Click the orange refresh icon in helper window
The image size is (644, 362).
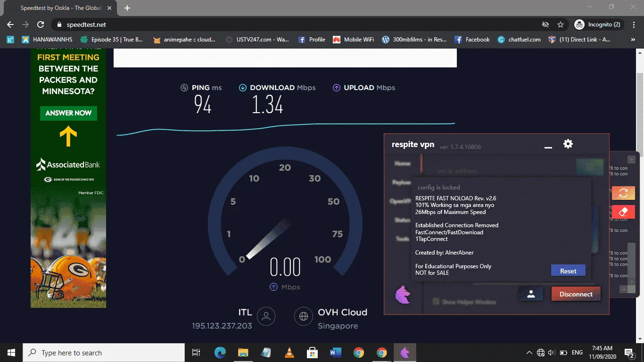tap(623, 192)
